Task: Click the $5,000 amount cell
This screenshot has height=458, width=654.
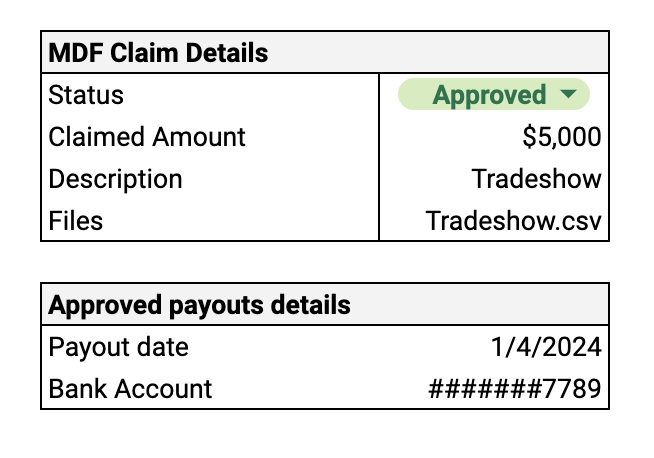Action: [494, 137]
